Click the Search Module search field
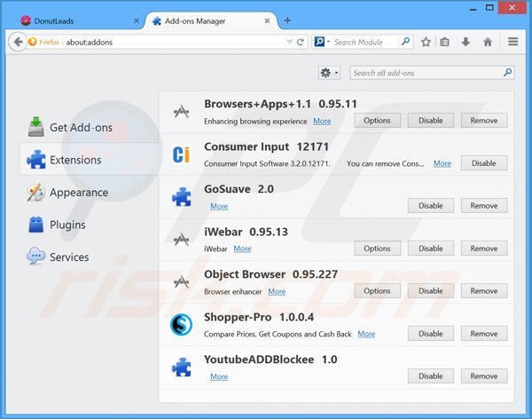532x419 pixels. coord(364,42)
